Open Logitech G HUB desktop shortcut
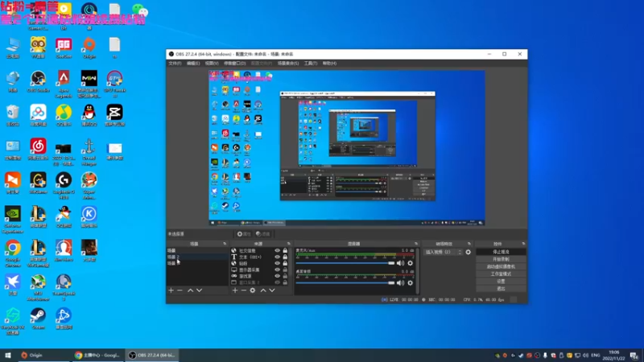The image size is (644, 362). tap(64, 186)
